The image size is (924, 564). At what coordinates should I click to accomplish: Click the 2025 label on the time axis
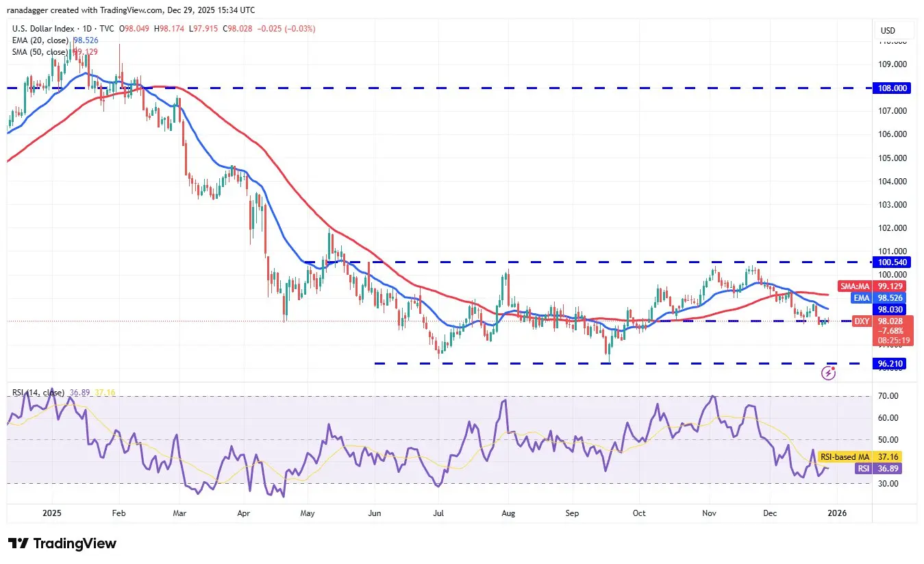tap(53, 513)
